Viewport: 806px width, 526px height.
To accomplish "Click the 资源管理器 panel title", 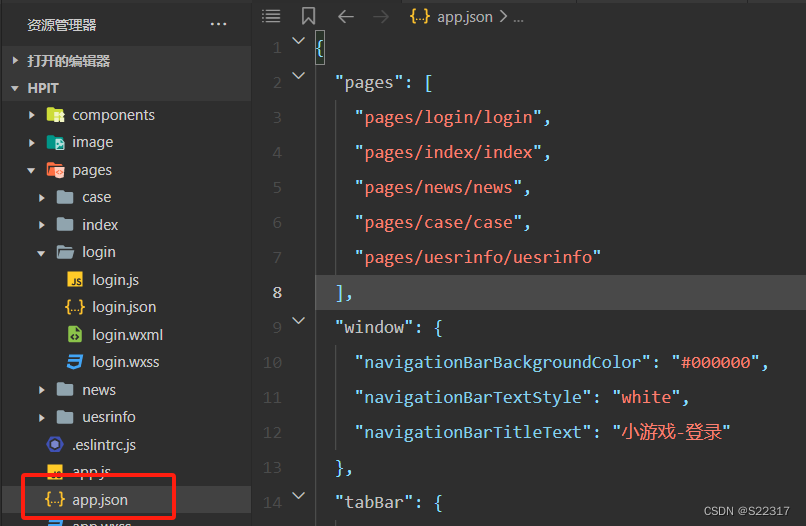I will 62,25.
